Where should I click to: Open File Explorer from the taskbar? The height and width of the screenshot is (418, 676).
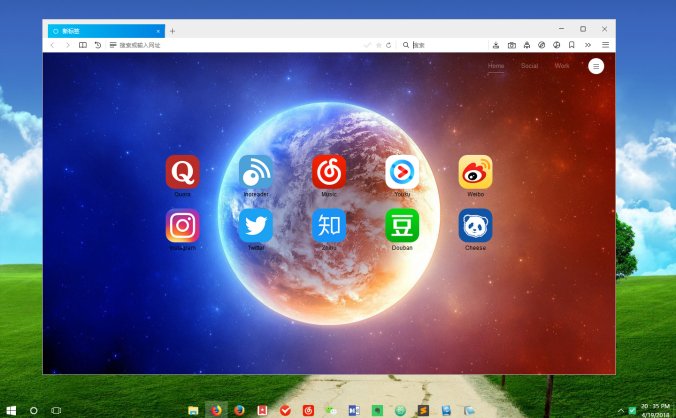coord(193,410)
